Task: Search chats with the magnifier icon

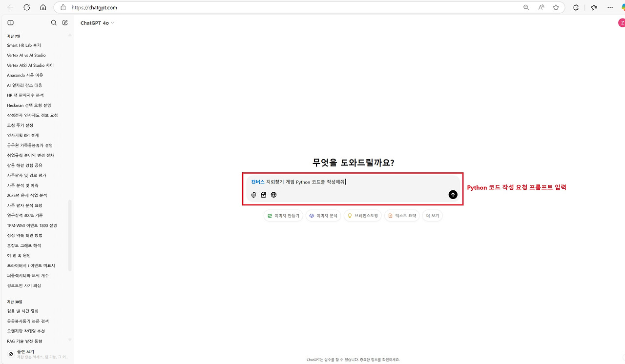Action: tap(54, 22)
